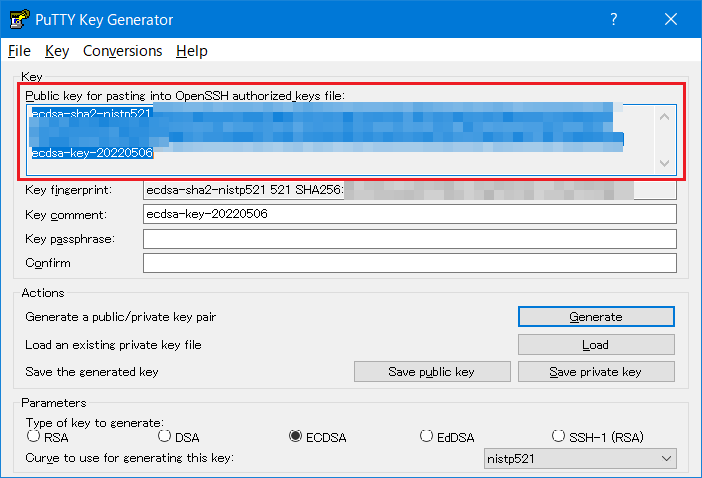The image size is (702, 478).
Task: Open the Help menu
Action: click(191, 51)
